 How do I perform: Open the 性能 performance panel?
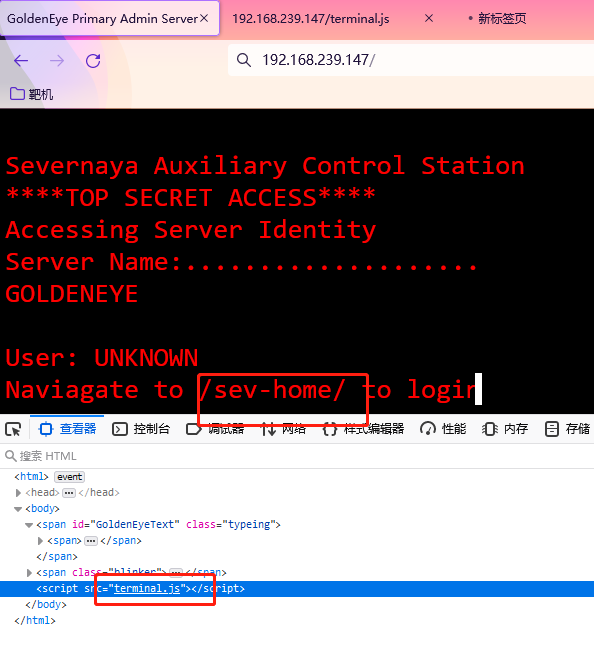coord(443,428)
